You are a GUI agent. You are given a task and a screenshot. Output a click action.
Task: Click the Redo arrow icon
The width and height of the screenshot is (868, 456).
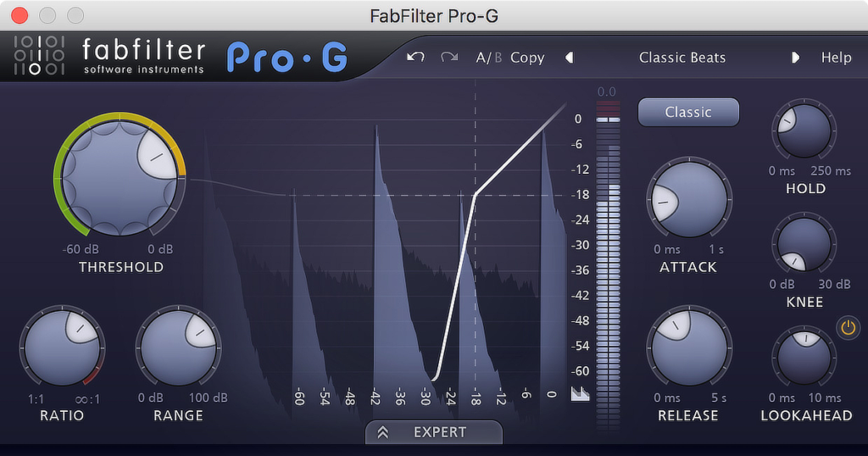(x=449, y=57)
